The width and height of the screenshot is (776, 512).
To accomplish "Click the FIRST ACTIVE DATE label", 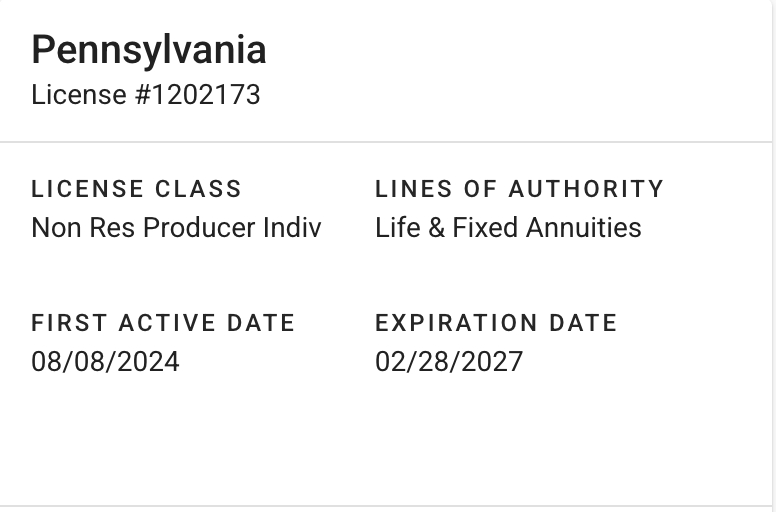I will click(x=163, y=323).
